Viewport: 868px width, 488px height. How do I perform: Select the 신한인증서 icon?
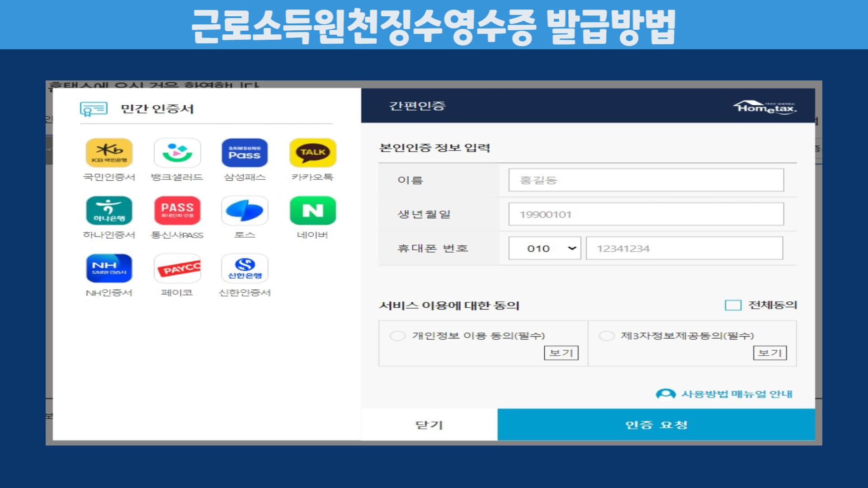coord(245,268)
